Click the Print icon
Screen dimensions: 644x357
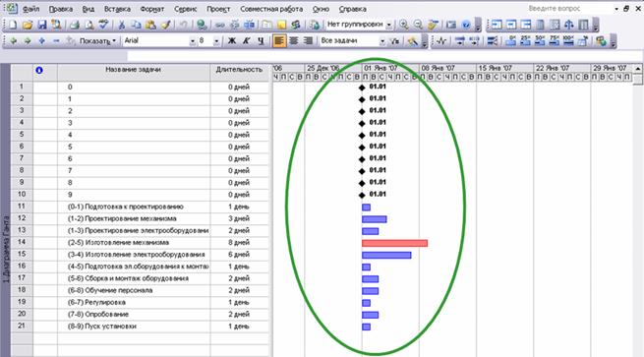point(75,25)
